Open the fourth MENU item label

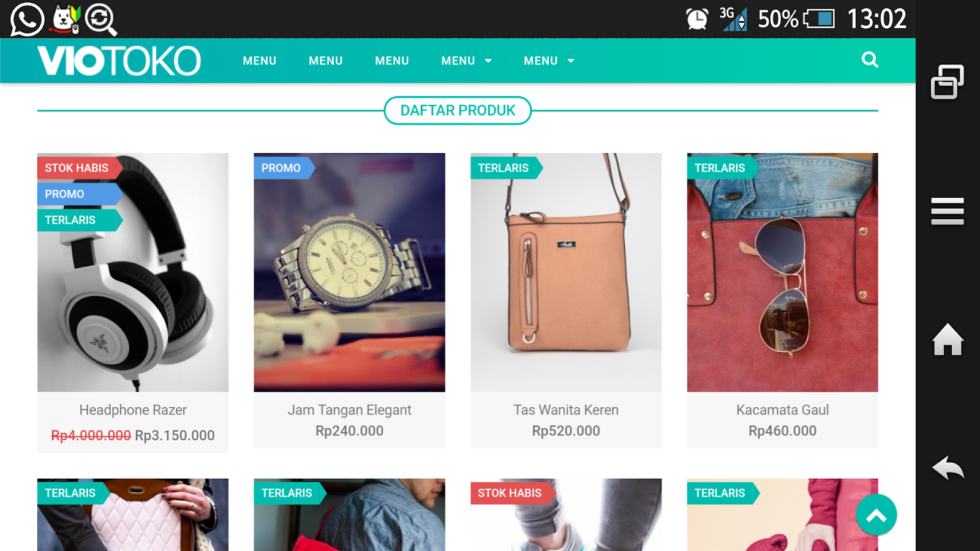pos(458,61)
